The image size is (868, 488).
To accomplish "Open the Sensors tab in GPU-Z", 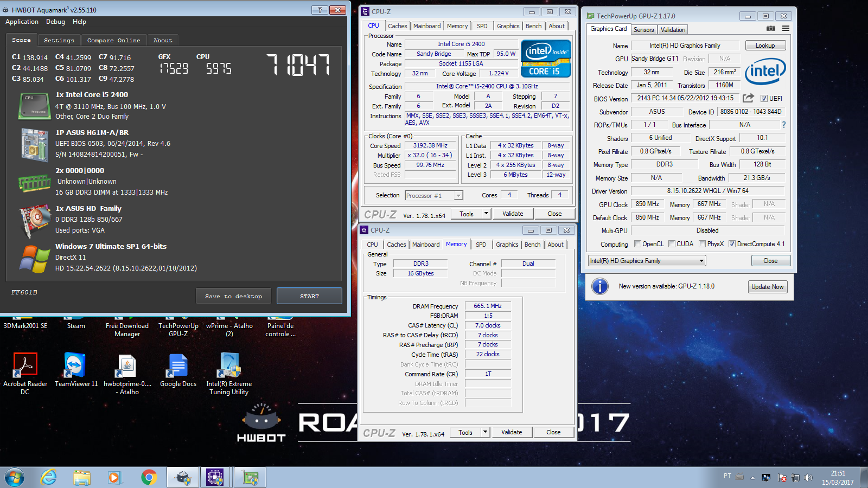I will (x=643, y=30).
